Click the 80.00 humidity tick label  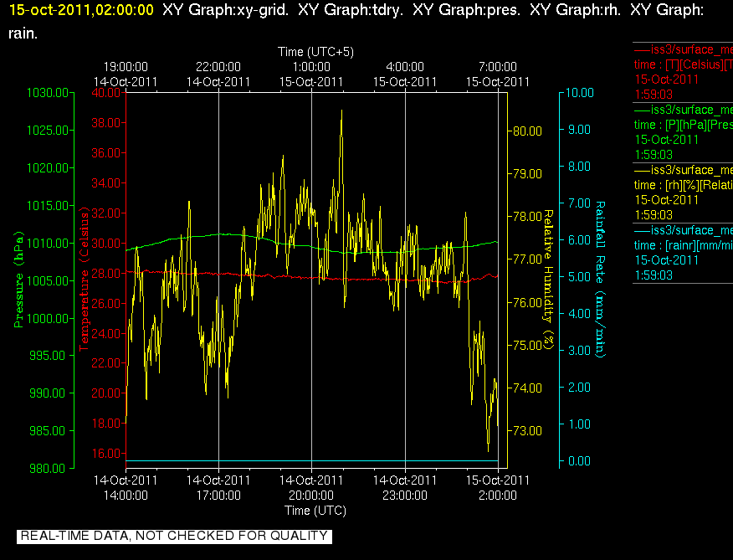[x=527, y=131]
